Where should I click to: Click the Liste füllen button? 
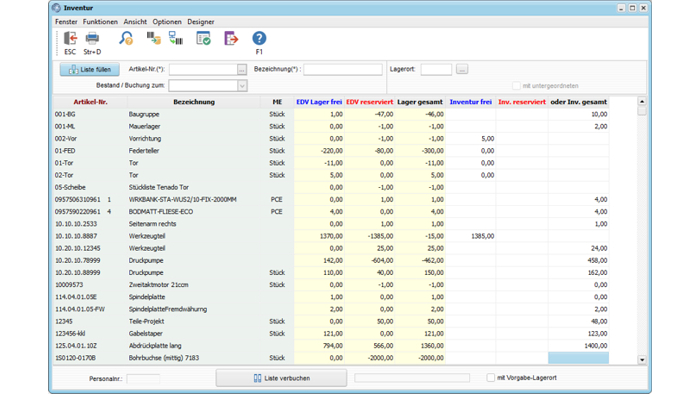(x=90, y=70)
